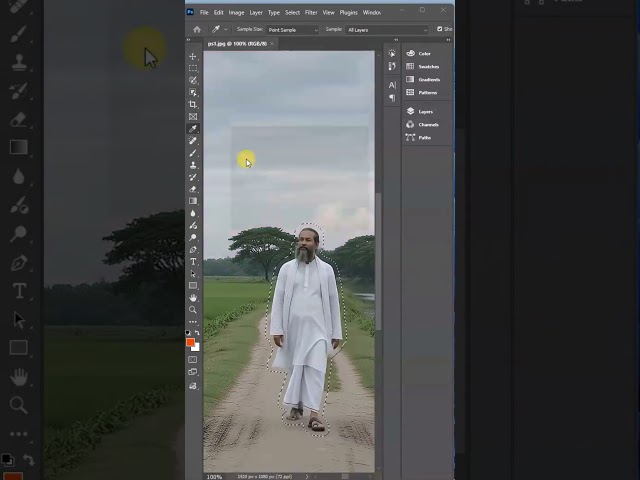The height and width of the screenshot is (480, 640).
Task: Click the vertical canvas scrollbar
Action: coord(378,261)
